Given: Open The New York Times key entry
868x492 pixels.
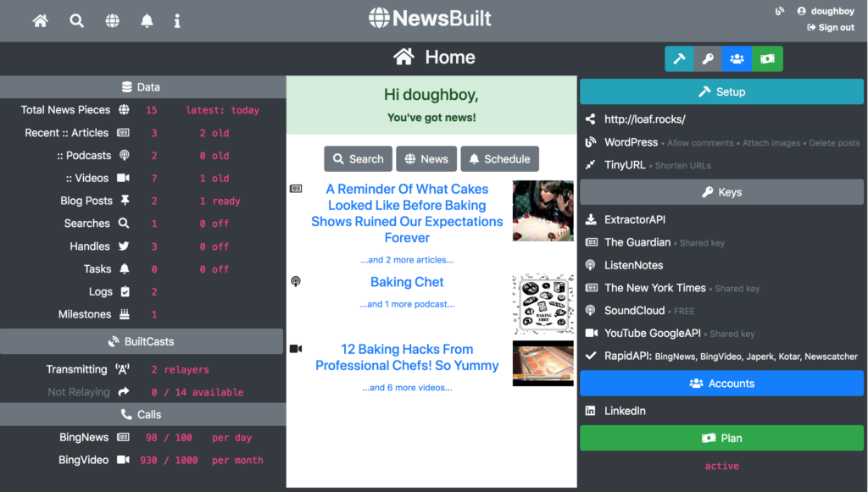Looking at the screenshot, I should (x=655, y=288).
